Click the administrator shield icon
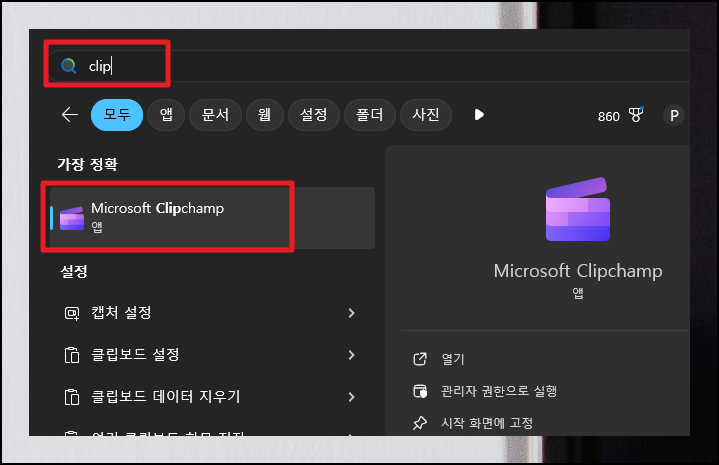This screenshot has width=719, height=465. coord(420,391)
